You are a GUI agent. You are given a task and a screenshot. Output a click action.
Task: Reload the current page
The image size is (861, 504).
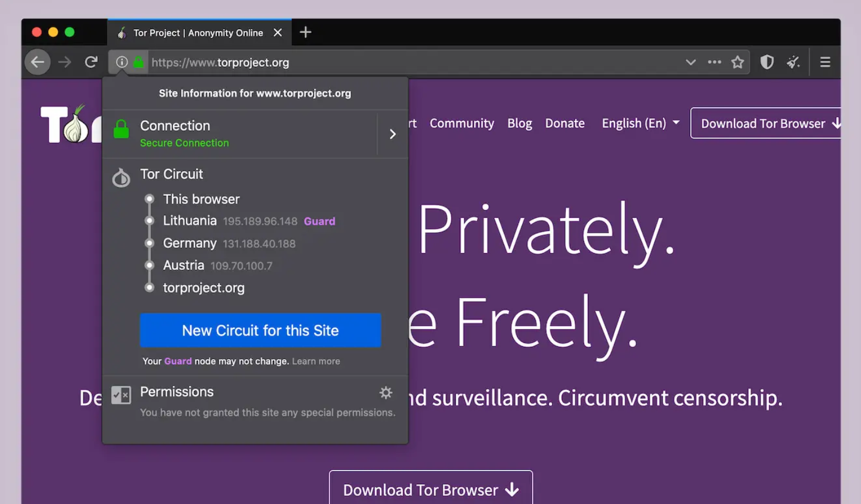(91, 62)
